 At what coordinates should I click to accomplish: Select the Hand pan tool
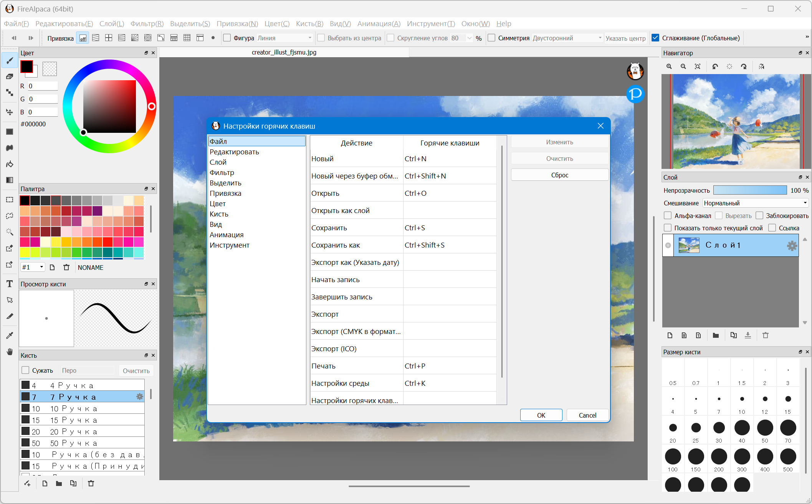tap(10, 352)
